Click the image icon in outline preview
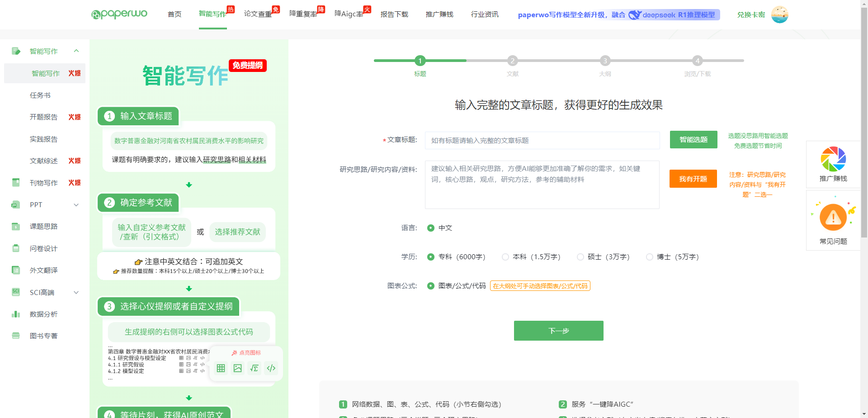The height and width of the screenshot is (418, 868). [237, 368]
